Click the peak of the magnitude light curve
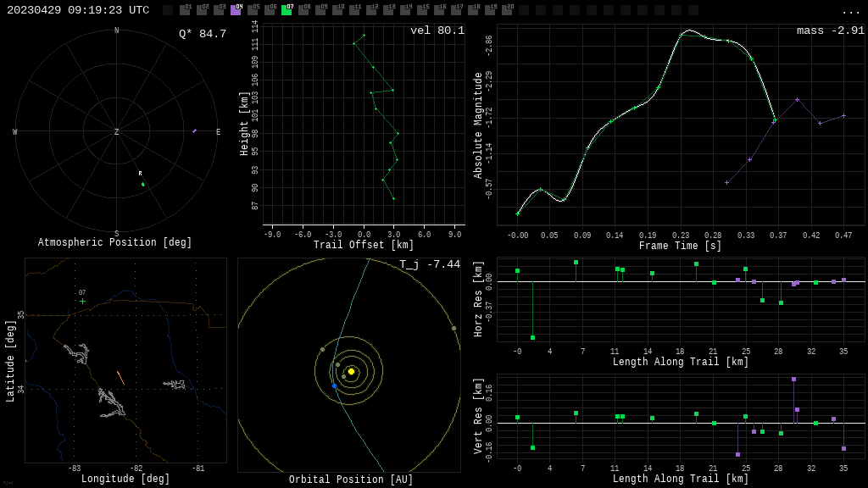Screen dimensions: 868x488 point(688,30)
